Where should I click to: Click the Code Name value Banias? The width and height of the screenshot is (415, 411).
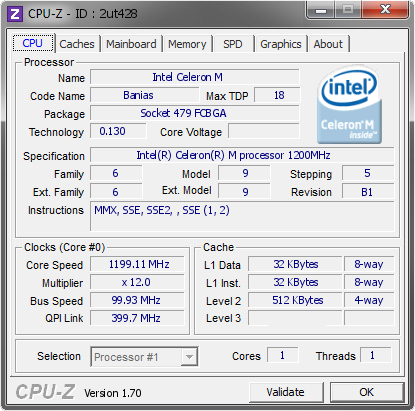pos(144,95)
